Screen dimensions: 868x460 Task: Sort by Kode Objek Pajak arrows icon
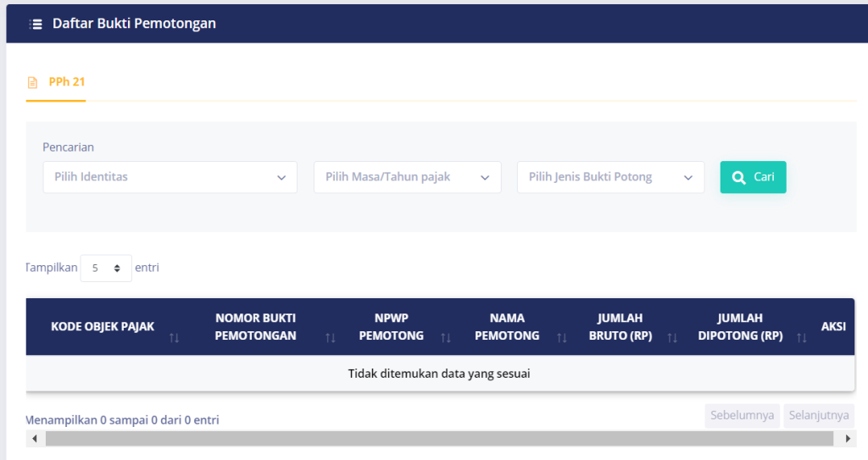[x=175, y=338]
